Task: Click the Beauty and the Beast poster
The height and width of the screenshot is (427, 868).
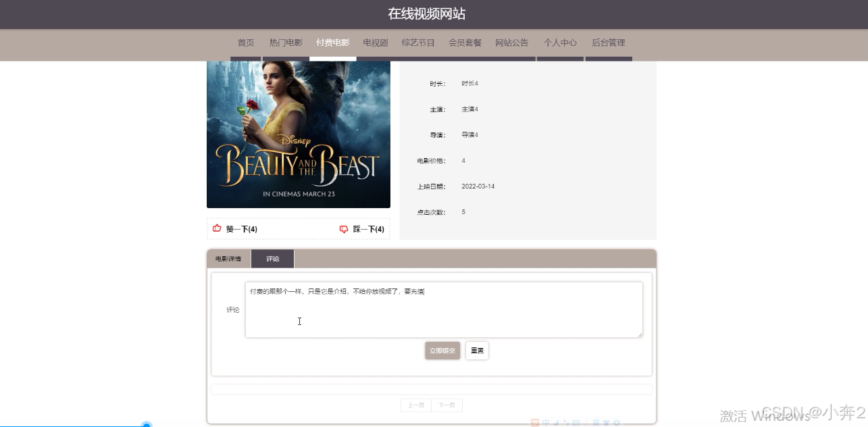Action: [299, 134]
